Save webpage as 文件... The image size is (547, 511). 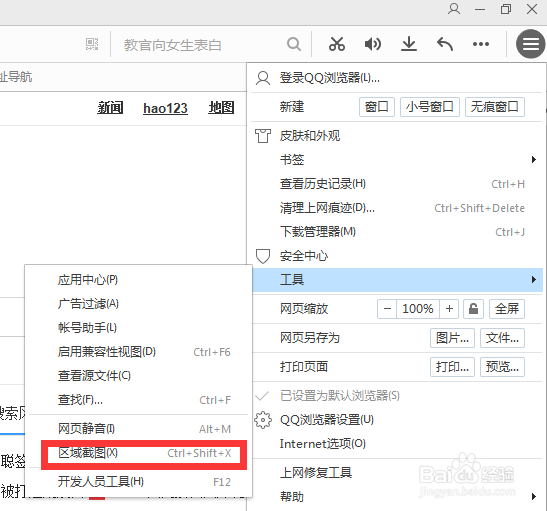pos(502,338)
